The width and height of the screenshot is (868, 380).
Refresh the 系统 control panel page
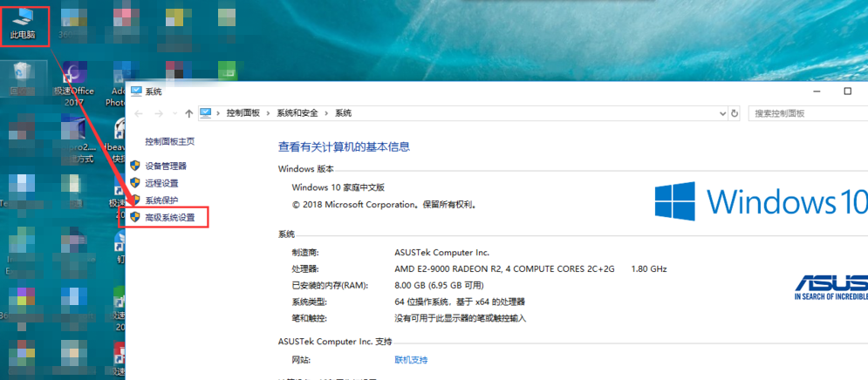pyautogui.click(x=735, y=113)
